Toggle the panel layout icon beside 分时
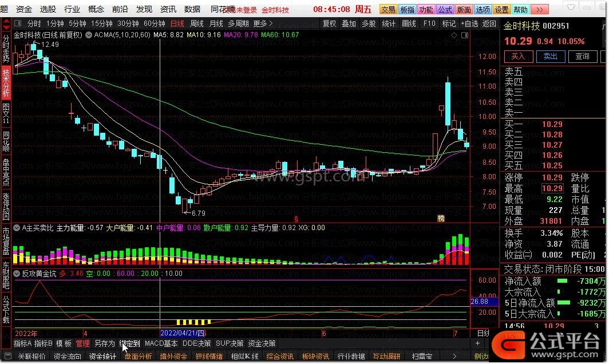The image size is (609, 364). (18, 23)
